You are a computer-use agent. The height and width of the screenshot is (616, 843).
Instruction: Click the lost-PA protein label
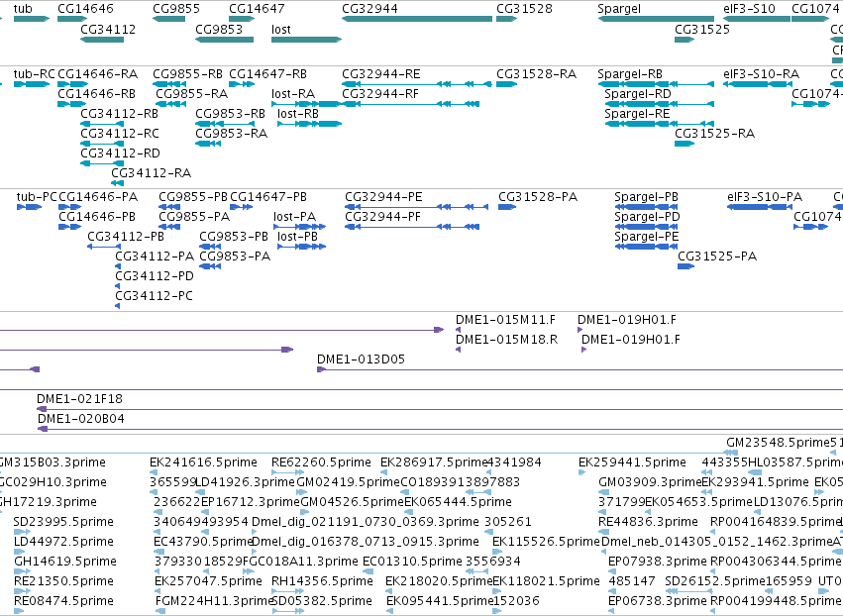pos(295,217)
